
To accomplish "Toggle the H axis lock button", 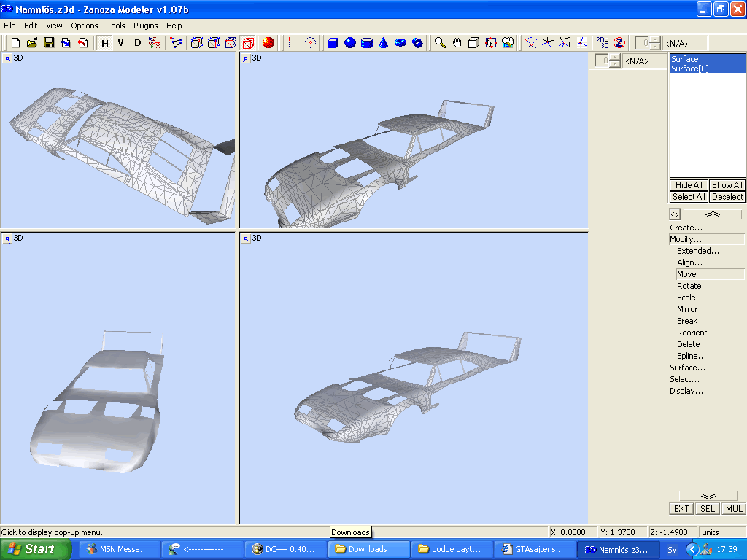I will point(105,43).
